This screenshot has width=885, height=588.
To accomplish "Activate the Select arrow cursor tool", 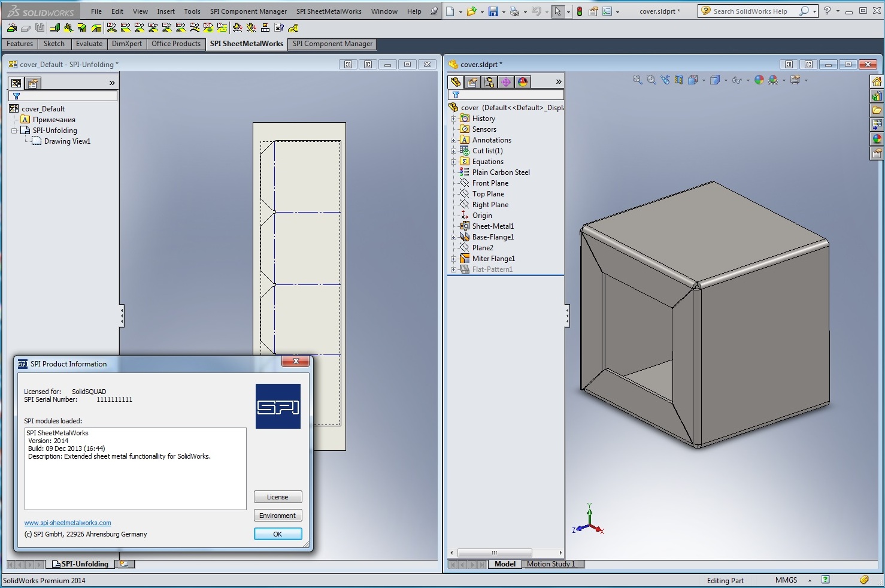I will point(558,11).
